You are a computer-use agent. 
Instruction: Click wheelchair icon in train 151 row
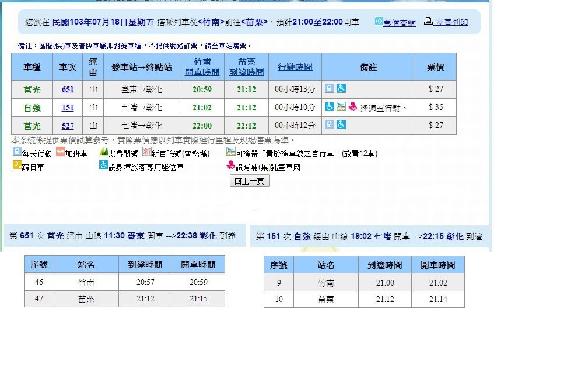click(329, 106)
